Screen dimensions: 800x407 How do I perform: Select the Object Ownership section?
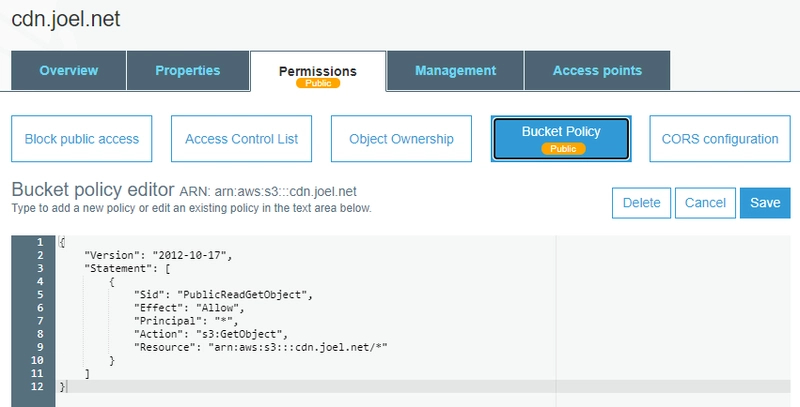click(x=401, y=139)
